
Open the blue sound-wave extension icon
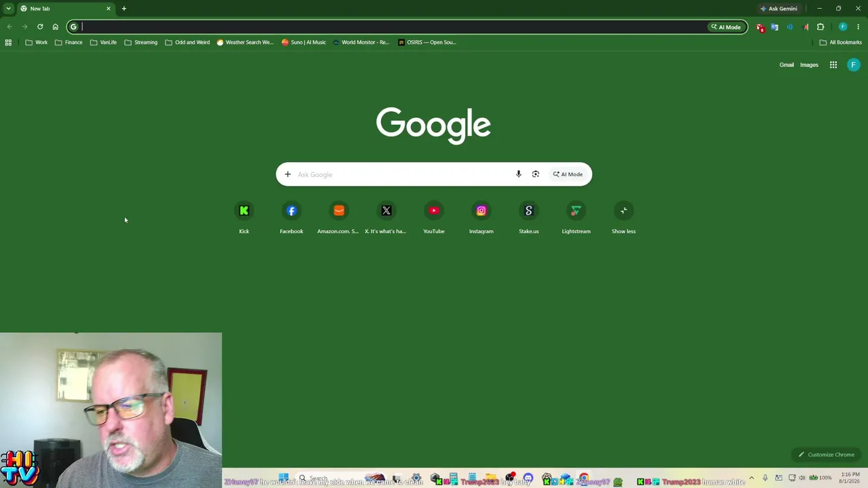click(x=790, y=27)
